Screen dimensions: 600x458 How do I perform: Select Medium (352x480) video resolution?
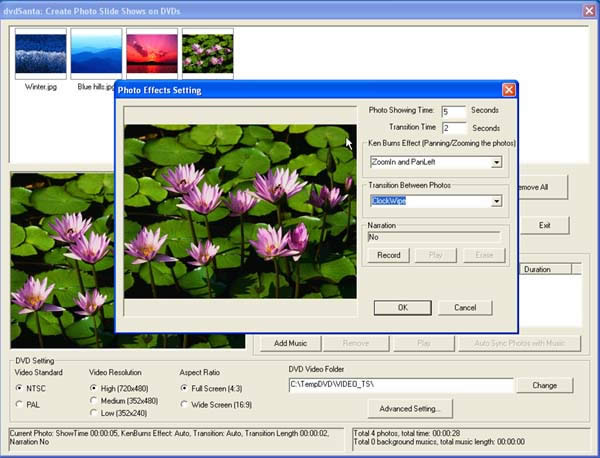coord(93,401)
